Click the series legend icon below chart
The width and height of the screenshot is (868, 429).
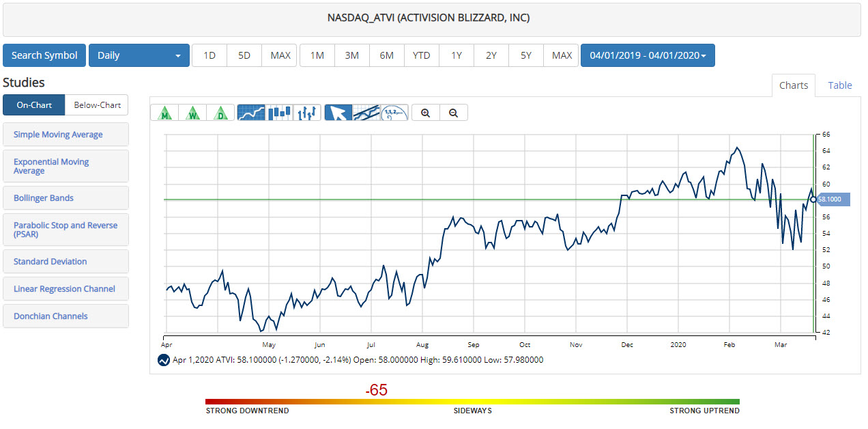[164, 360]
